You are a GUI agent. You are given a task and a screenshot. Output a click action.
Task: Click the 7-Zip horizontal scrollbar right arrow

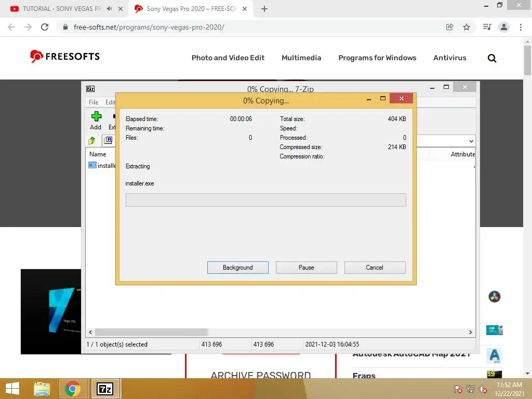click(470, 332)
